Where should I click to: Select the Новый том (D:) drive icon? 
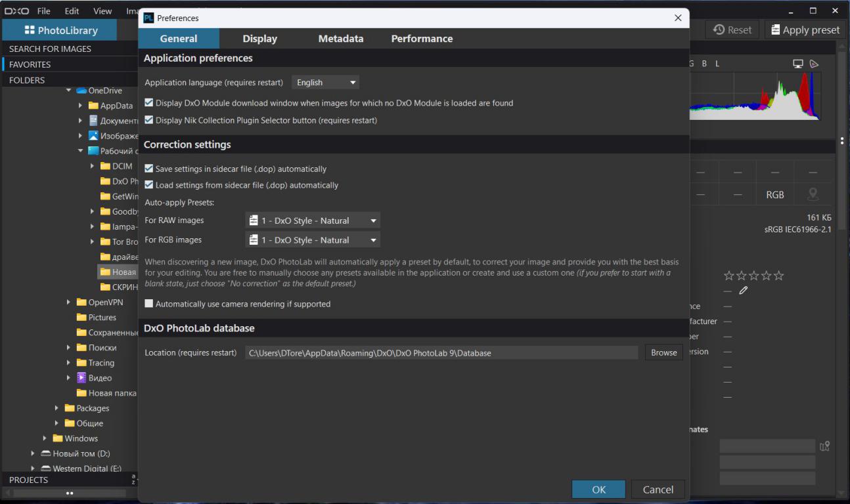pos(46,453)
